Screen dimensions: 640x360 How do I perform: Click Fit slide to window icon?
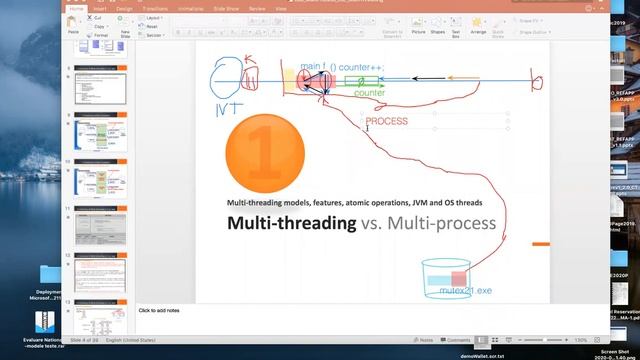(x=597, y=340)
